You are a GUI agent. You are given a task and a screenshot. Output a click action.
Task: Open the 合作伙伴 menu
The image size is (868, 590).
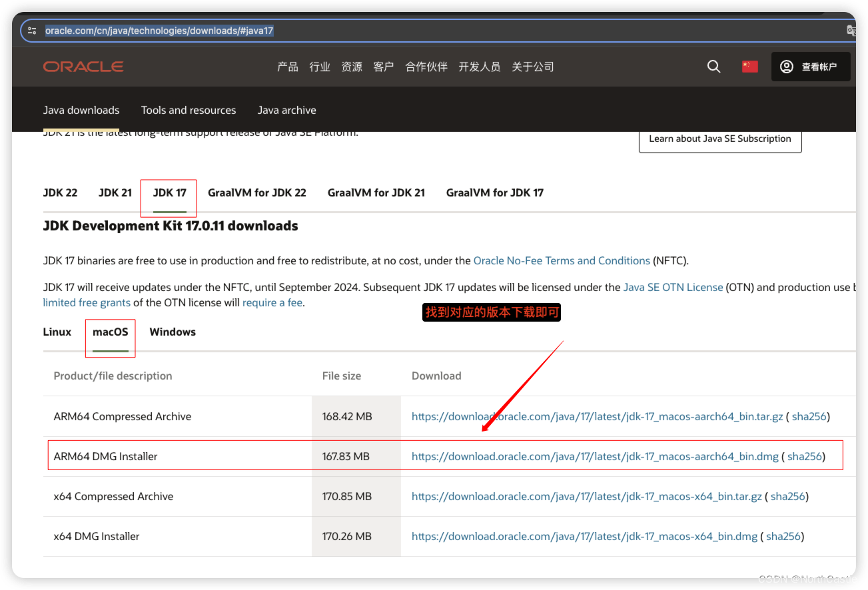point(426,67)
